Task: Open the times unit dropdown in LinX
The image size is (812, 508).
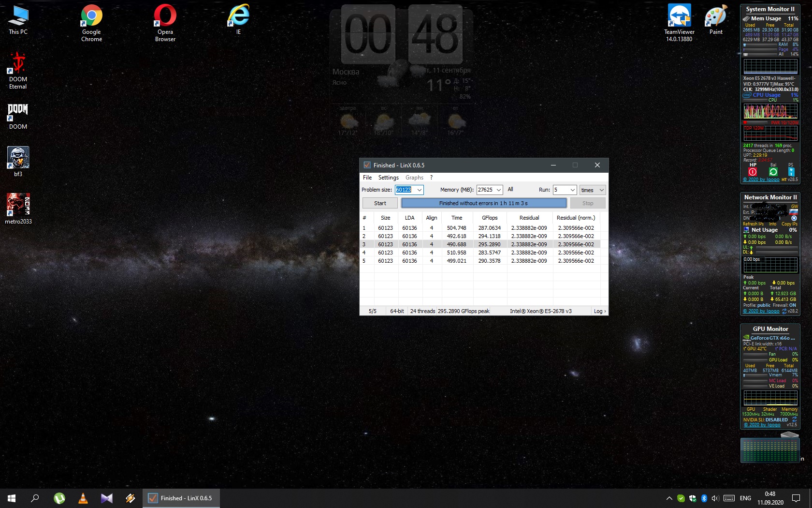Action: [x=593, y=190]
